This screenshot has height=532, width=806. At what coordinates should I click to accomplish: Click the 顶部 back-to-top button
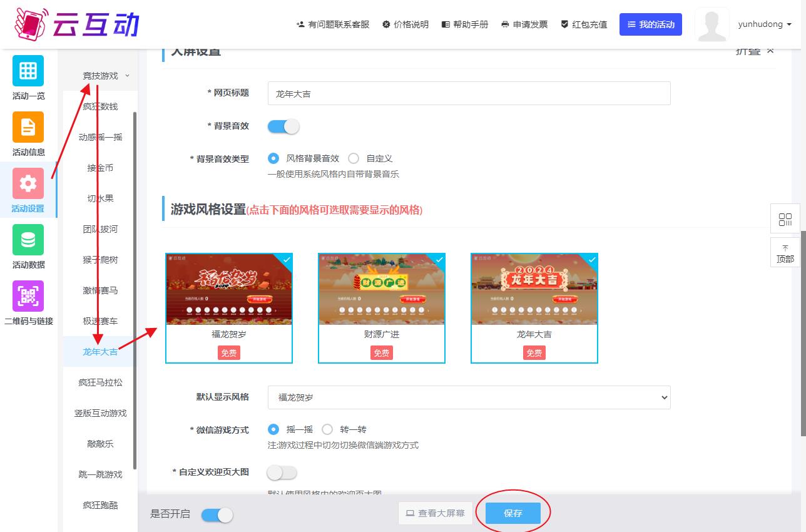click(785, 253)
